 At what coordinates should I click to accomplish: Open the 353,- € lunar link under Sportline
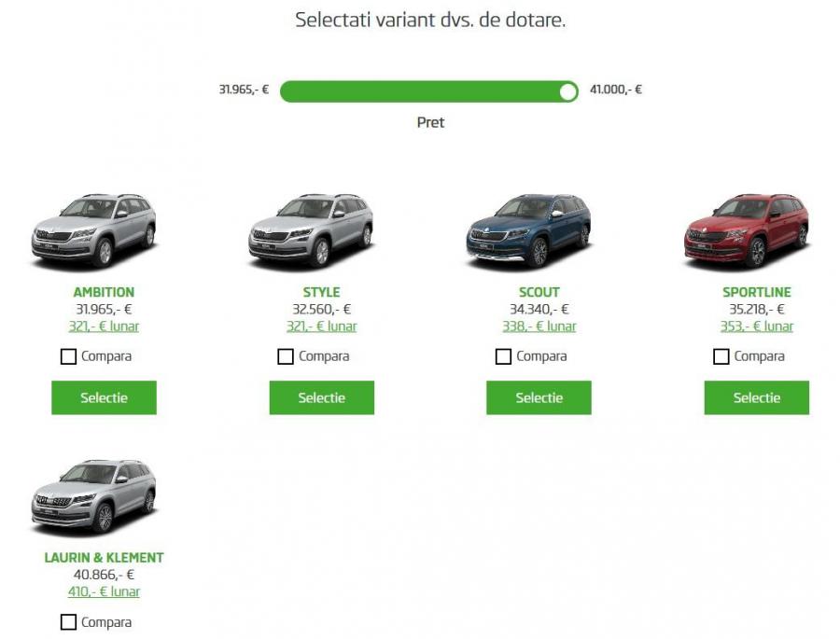(757, 326)
